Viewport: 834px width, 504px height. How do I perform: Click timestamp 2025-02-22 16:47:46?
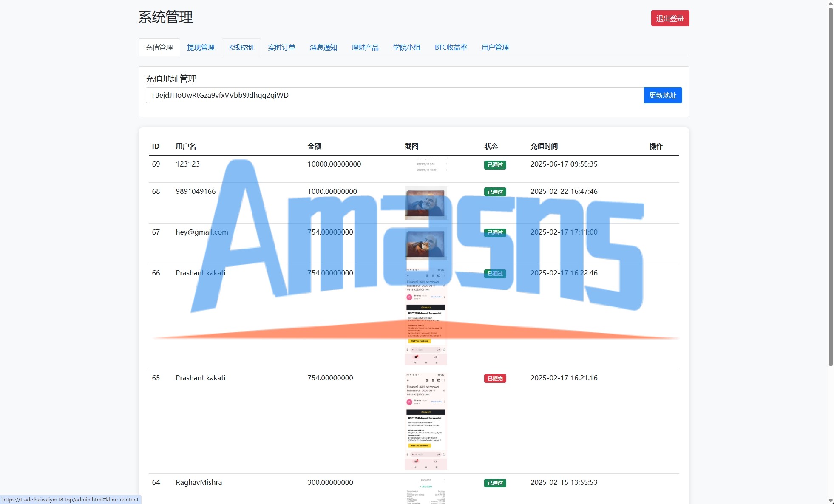click(x=564, y=191)
